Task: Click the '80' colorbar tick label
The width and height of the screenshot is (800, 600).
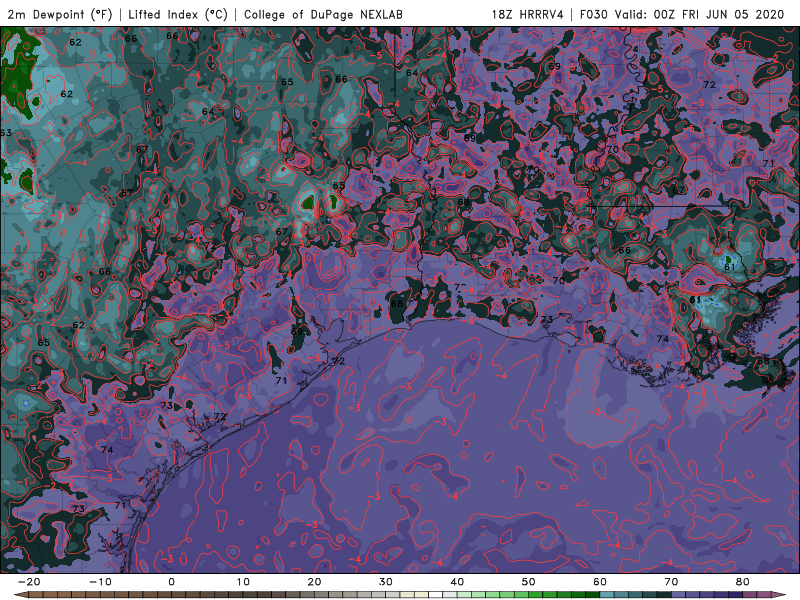Action: (743, 582)
